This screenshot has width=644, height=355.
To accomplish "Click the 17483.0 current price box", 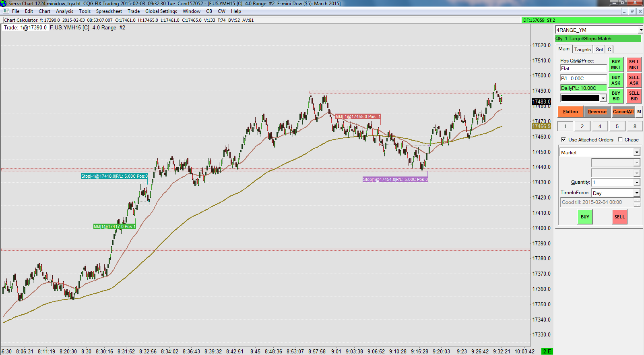I will [541, 102].
